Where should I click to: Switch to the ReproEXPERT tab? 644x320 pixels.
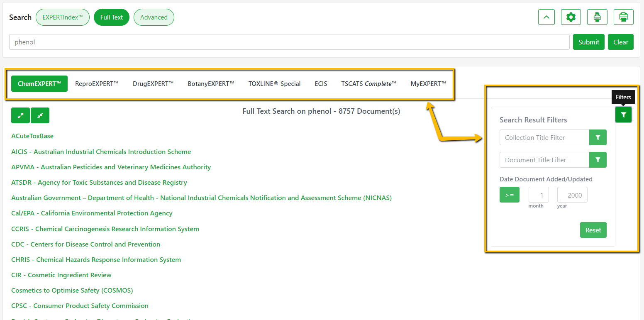tap(97, 84)
